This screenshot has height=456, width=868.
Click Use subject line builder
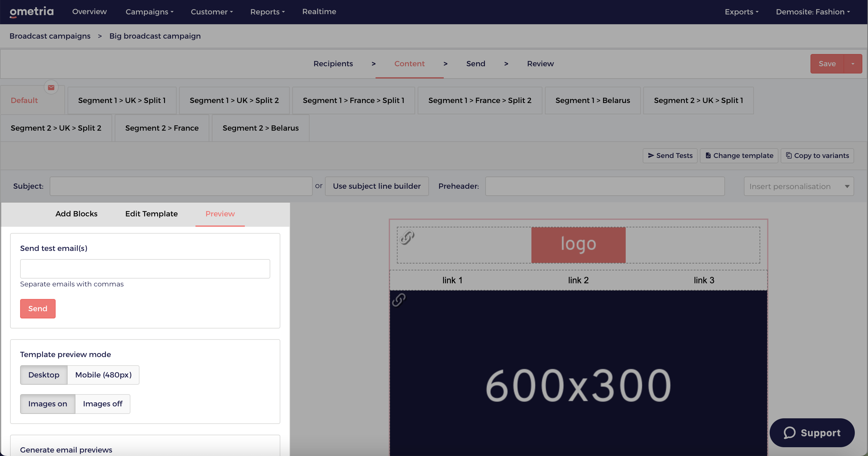point(377,186)
